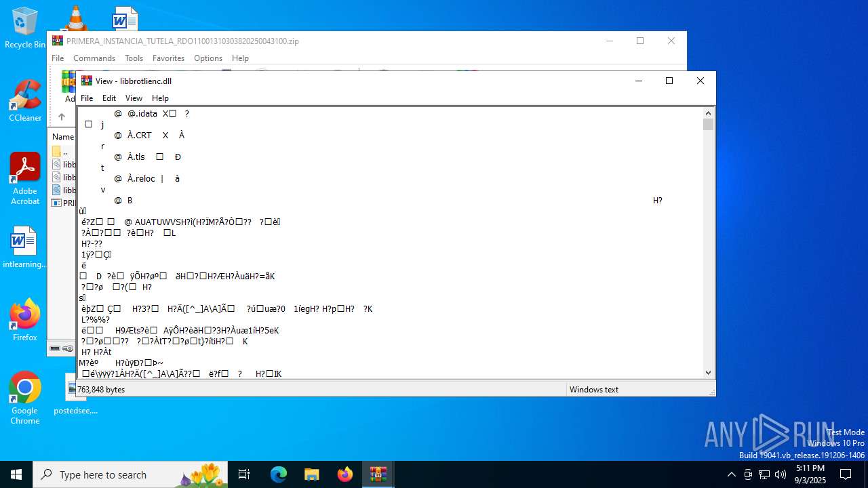Click the viewer vertical scrollbar thumb
Screen dimensions: 868x488
(708, 125)
